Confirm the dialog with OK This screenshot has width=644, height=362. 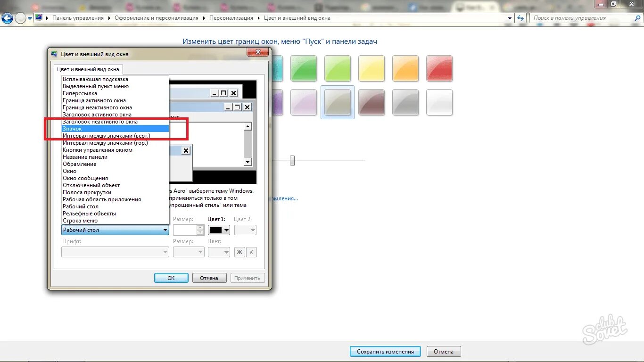click(x=171, y=278)
